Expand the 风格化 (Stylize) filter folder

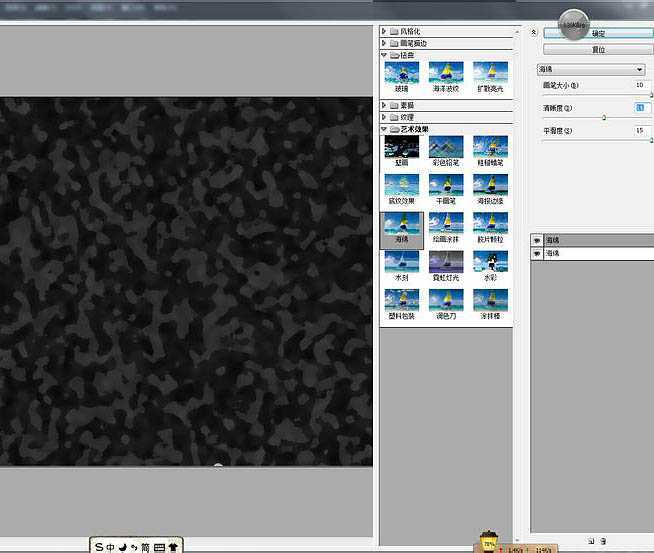click(384, 31)
